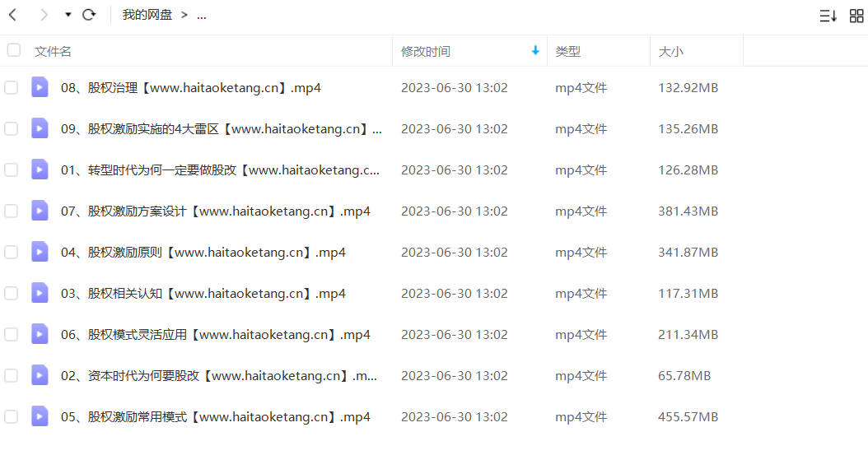Check the box for 09、股权激励实施的4大雷区
The width and height of the screenshot is (868, 469).
pos(11,129)
